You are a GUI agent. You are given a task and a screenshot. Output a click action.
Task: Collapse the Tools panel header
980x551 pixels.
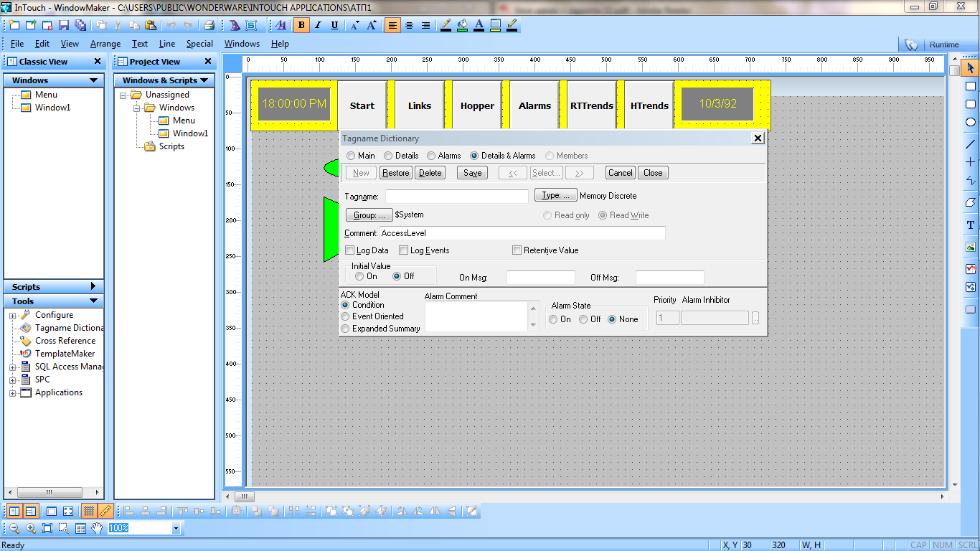point(93,301)
